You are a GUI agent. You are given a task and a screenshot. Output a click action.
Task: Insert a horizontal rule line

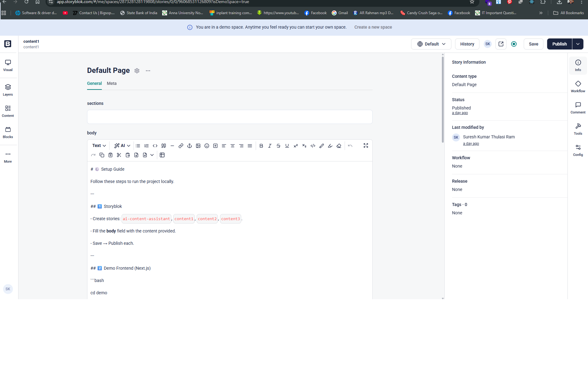pyautogui.click(x=172, y=146)
